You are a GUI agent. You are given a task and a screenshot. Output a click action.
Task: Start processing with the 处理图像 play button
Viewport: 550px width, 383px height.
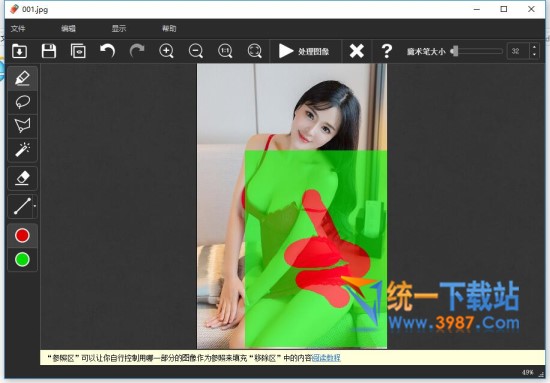click(x=304, y=51)
